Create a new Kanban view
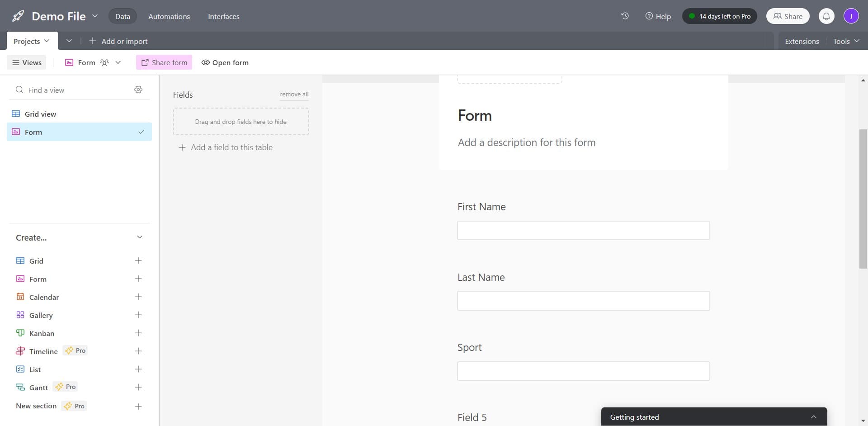The width and height of the screenshot is (868, 426). click(138, 333)
